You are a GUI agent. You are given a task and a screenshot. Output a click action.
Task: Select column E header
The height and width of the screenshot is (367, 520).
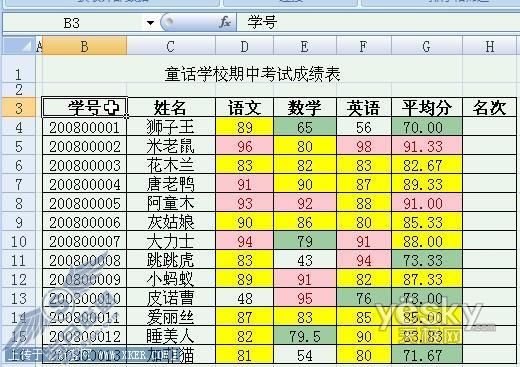(305, 46)
